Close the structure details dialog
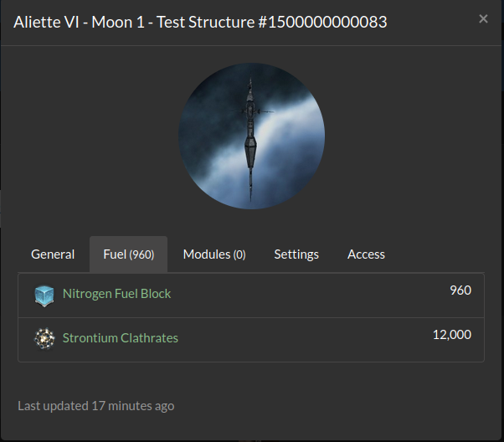 click(x=483, y=19)
